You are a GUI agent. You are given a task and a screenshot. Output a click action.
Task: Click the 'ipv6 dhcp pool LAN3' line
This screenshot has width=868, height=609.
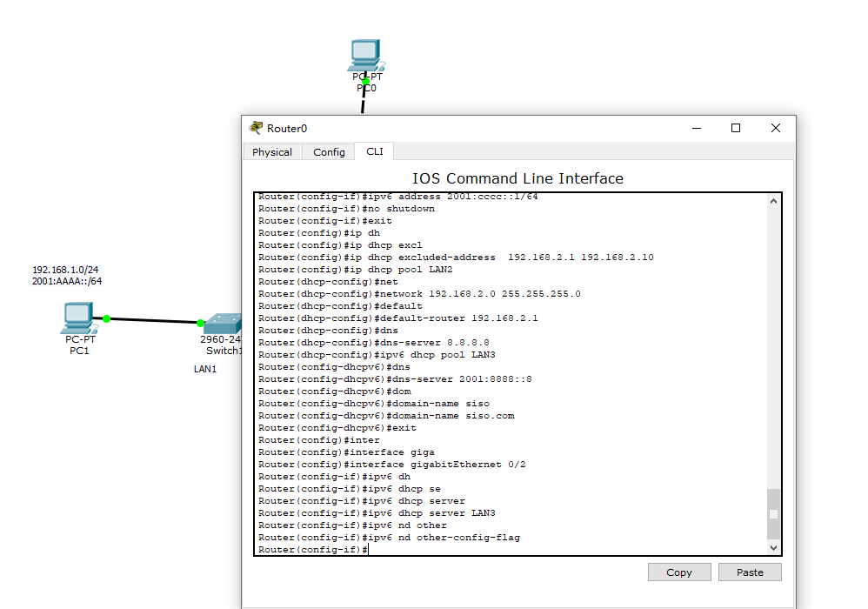(377, 354)
